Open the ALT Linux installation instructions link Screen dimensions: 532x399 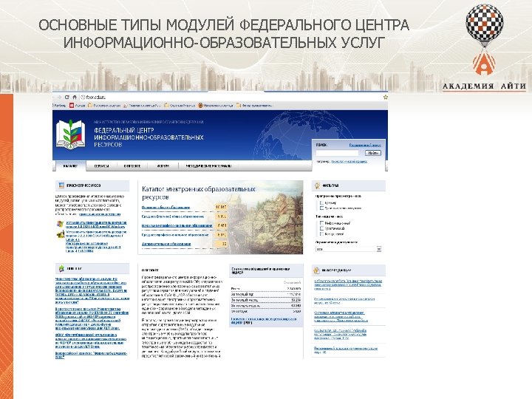pyautogui.click(x=93, y=247)
